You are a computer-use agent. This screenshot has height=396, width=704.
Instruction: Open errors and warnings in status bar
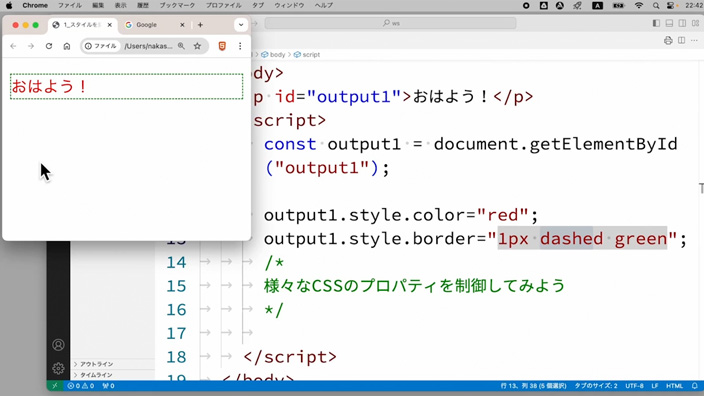coord(81,386)
